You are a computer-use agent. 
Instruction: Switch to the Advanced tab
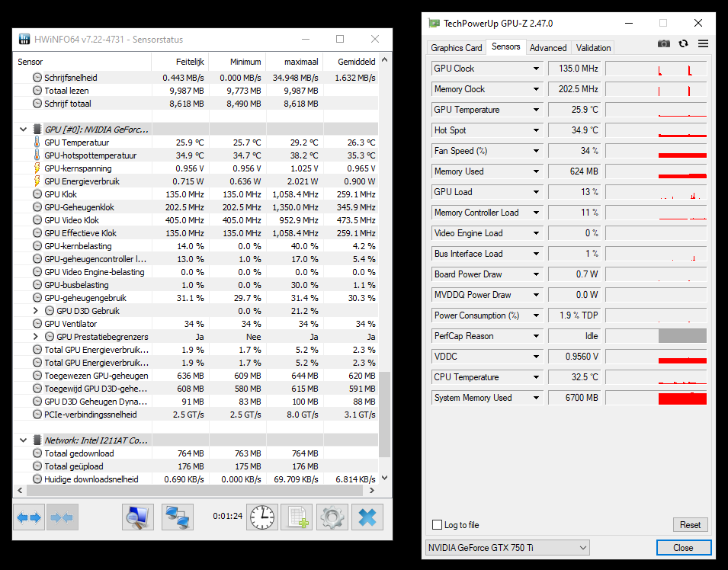(x=548, y=48)
